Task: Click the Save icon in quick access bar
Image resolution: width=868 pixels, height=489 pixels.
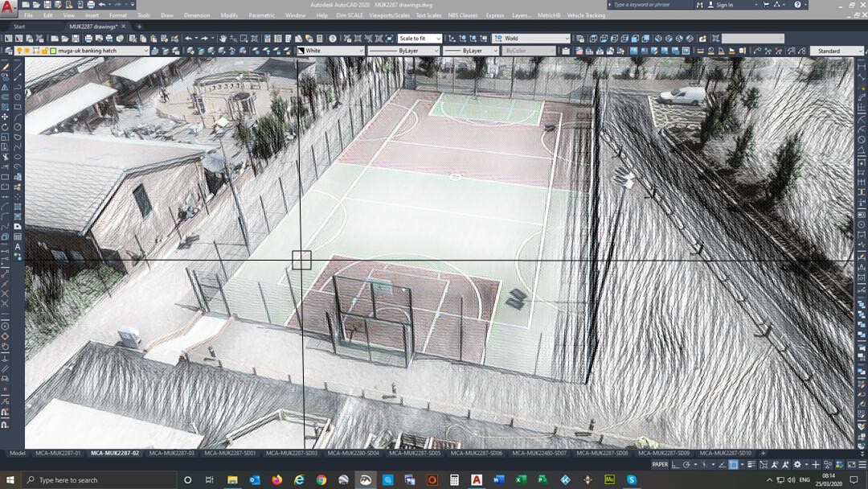Action: click(x=47, y=5)
